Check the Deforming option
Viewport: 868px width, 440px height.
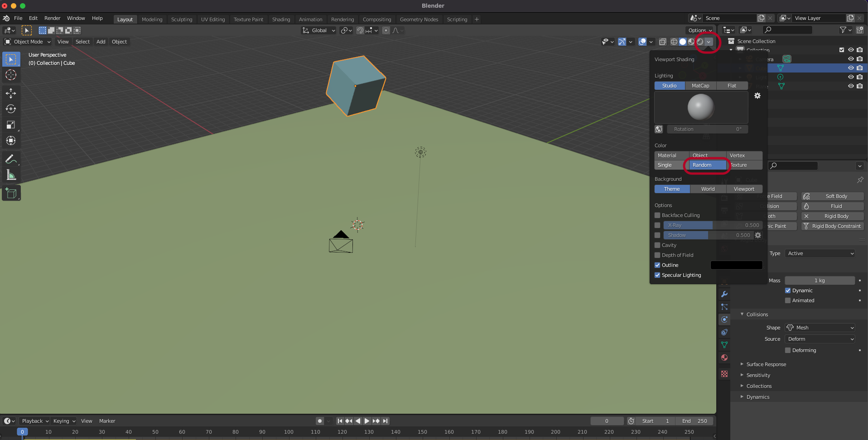click(x=788, y=350)
